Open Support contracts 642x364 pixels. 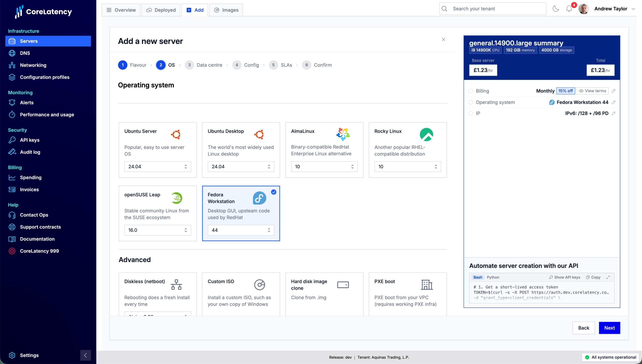pos(48,227)
